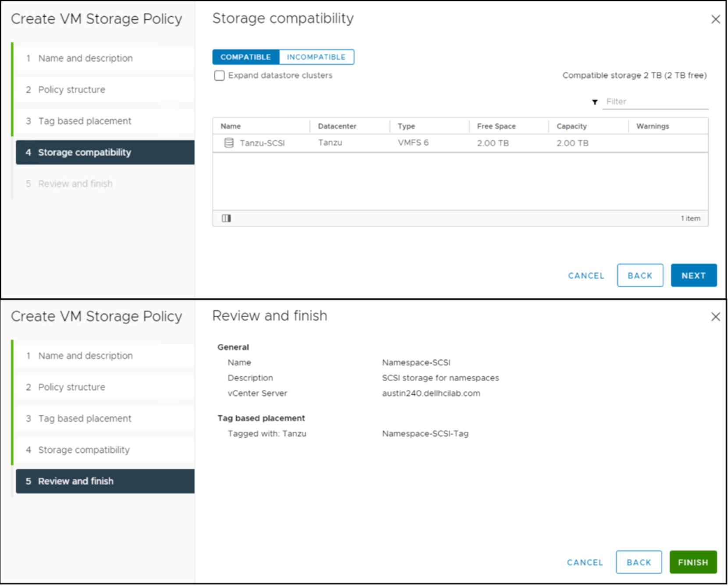The width and height of the screenshot is (728, 586).
Task: Sort by the Name column header
Action: (231, 126)
